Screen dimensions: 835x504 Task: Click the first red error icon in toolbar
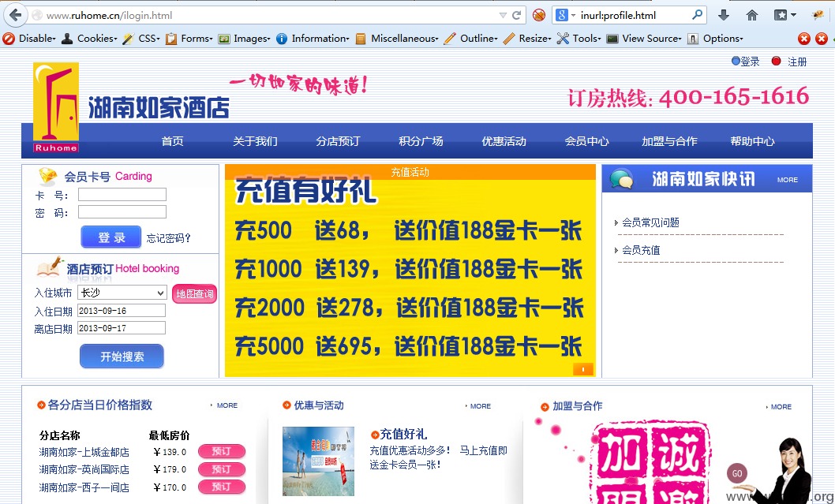click(804, 39)
